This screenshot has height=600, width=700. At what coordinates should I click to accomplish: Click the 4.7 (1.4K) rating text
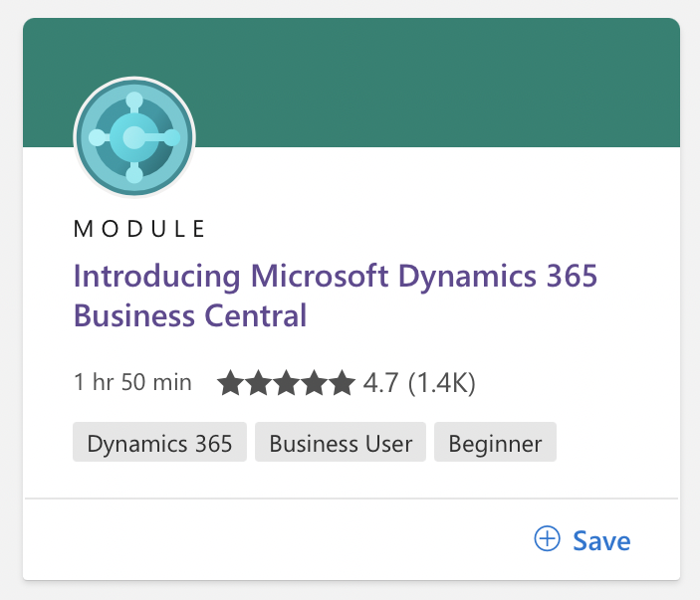point(419,383)
